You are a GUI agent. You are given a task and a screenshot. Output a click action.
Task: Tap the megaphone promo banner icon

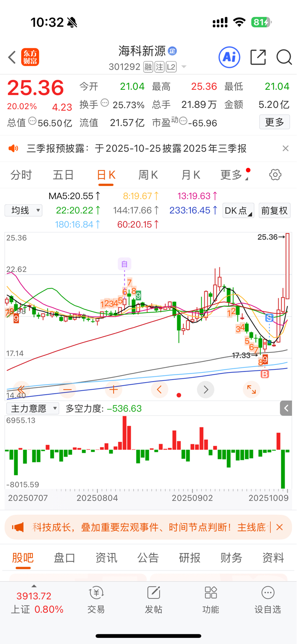(x=18, y=527)
